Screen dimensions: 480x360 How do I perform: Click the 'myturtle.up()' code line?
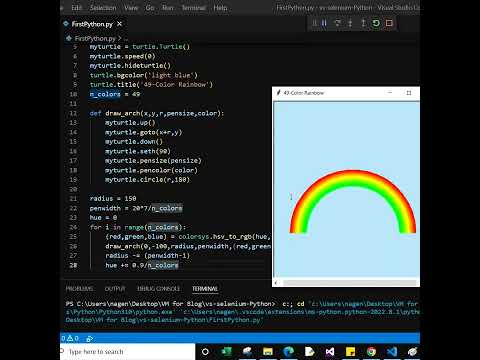pyautogui.click(x=130, y=123)
